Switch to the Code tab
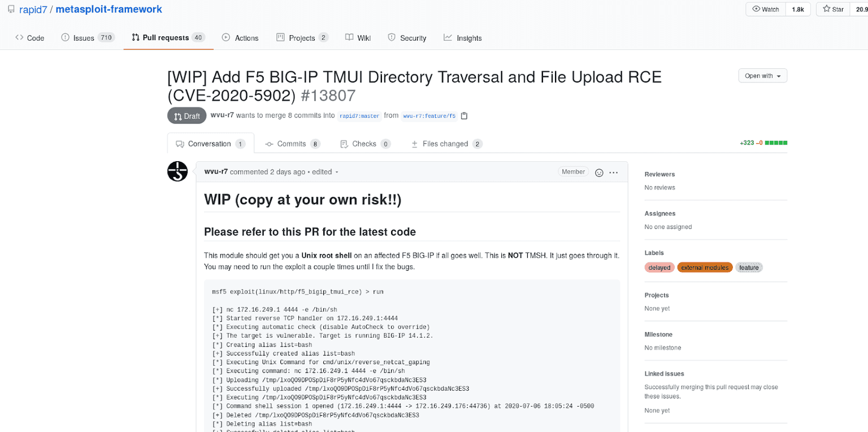Screen dimensions: 868x432 (30, 38)
